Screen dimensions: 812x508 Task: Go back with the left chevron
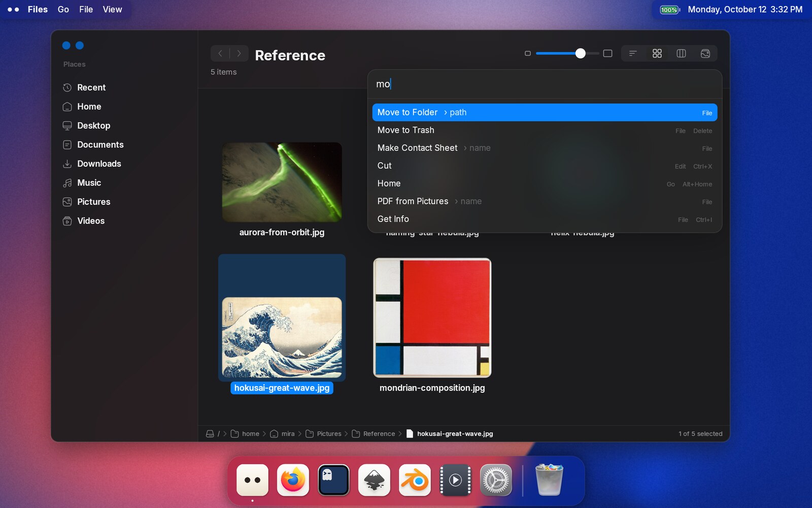220,53
